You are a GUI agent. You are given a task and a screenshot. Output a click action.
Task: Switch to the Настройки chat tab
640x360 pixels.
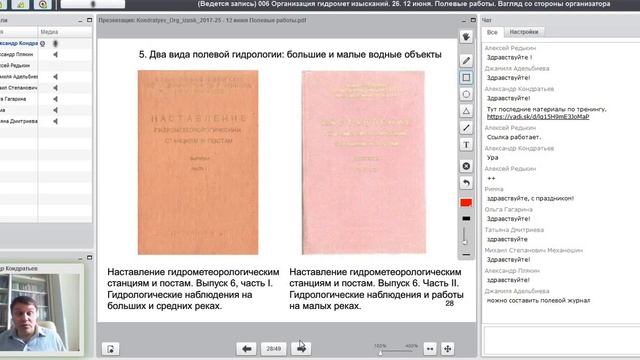[524, 32]
